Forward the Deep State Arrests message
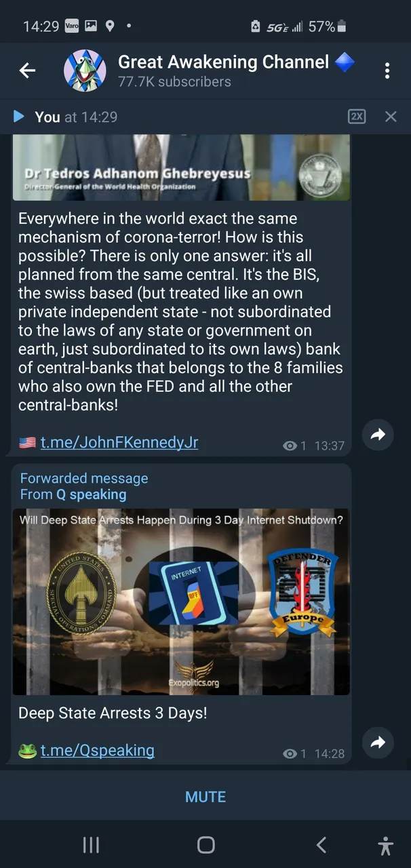 coord(378,743)
